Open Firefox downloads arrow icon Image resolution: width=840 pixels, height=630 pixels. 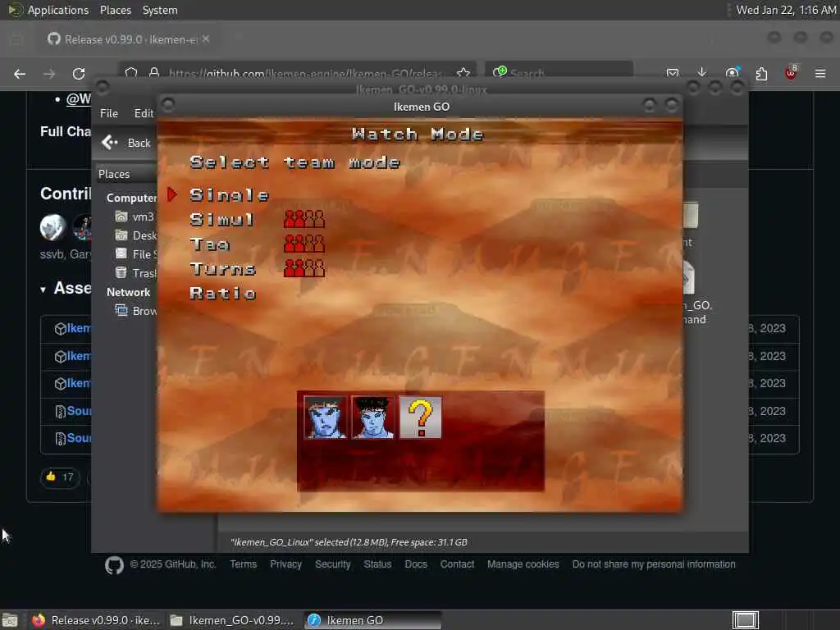[x=702, y=73]
